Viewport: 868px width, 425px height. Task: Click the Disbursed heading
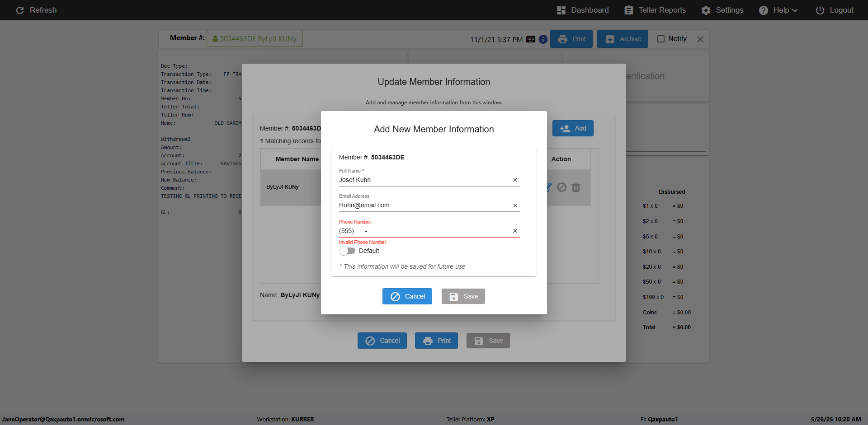[672, 192]
